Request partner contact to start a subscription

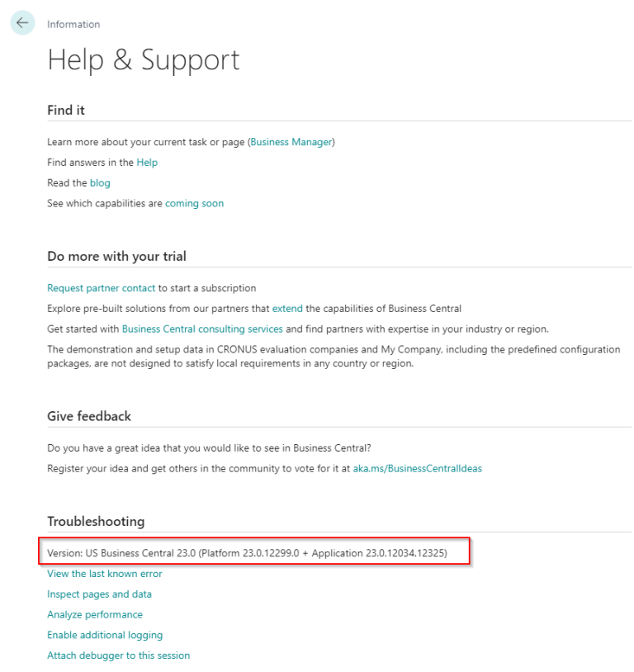[x=100, y=287]
